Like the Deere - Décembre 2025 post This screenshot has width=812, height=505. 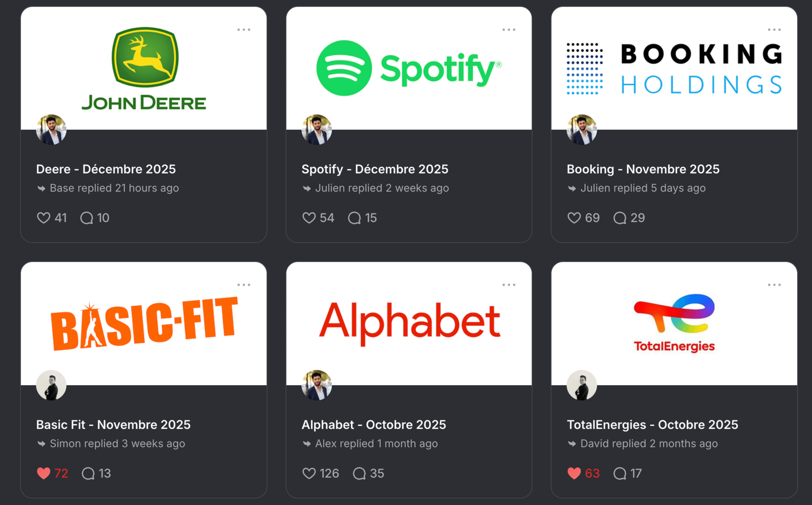(44, 218)
